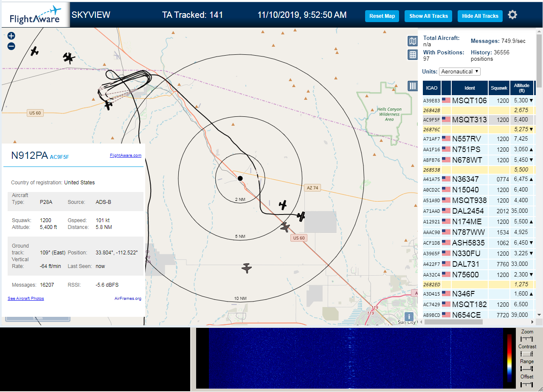
Task: Click Hide All Tracks button
Action: click(x=480, y=16)
